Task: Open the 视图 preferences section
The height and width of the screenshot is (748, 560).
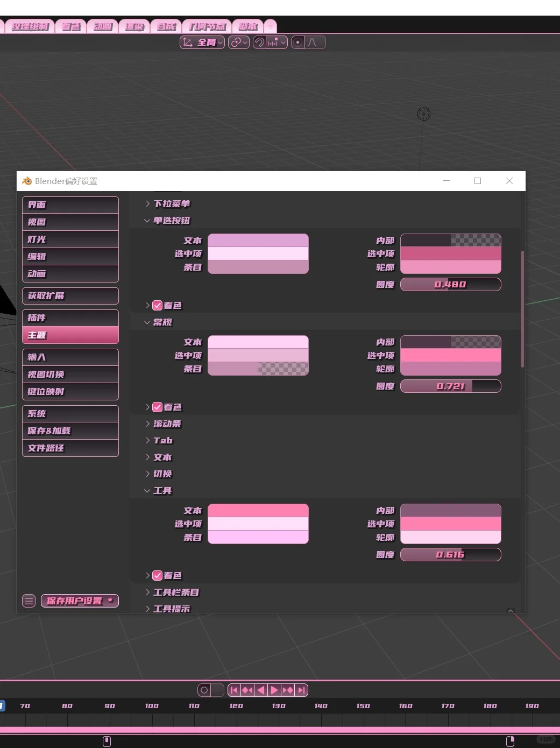Action: point(70,222)
